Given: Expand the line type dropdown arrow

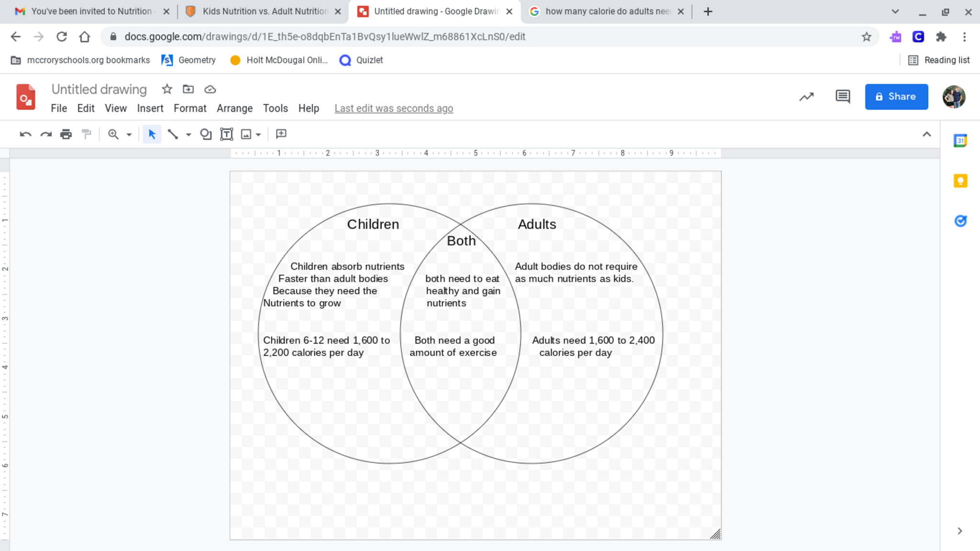Looking at the screenshot, I should point(189,135).
